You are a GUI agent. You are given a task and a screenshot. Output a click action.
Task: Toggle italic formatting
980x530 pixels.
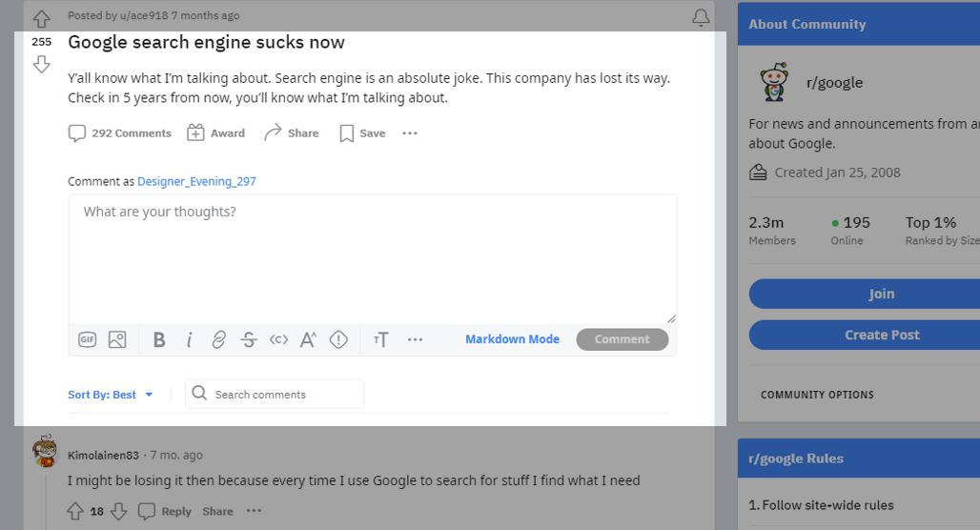(190, 339)
